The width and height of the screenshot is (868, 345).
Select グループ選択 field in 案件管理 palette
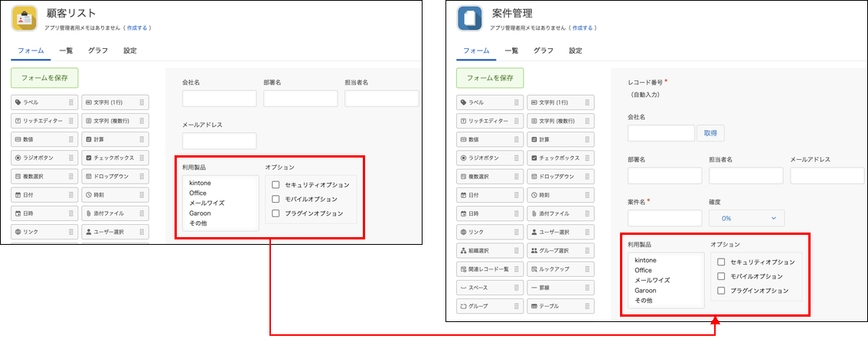click(561, 250)
